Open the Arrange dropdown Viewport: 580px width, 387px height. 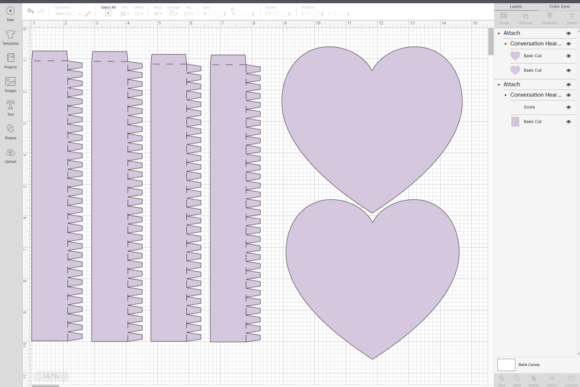(173, 14)
